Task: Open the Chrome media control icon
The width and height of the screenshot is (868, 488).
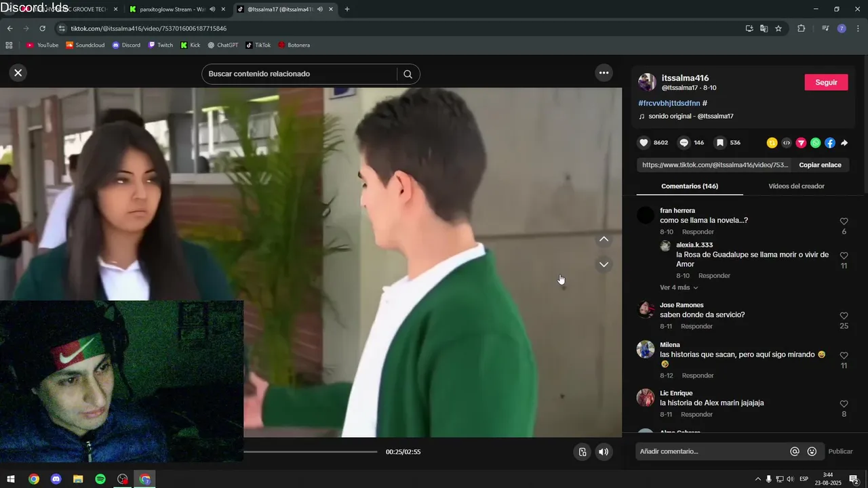Action: pos(825,28)
